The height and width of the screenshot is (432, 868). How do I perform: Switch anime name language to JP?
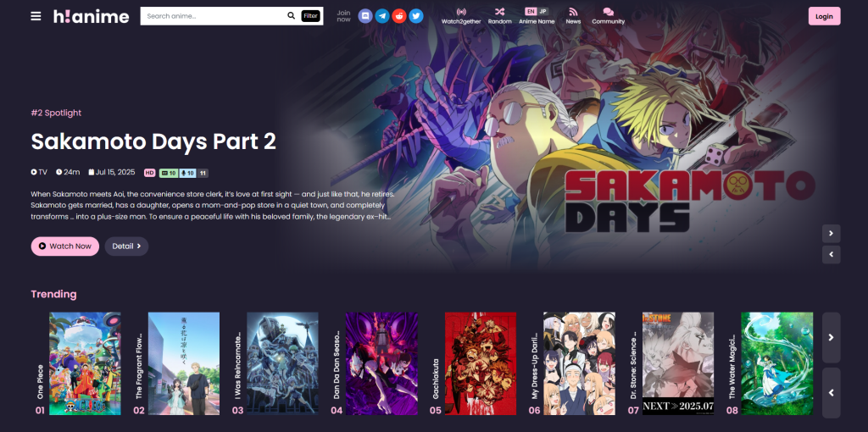pyautogui.click(x=542, y=11)
